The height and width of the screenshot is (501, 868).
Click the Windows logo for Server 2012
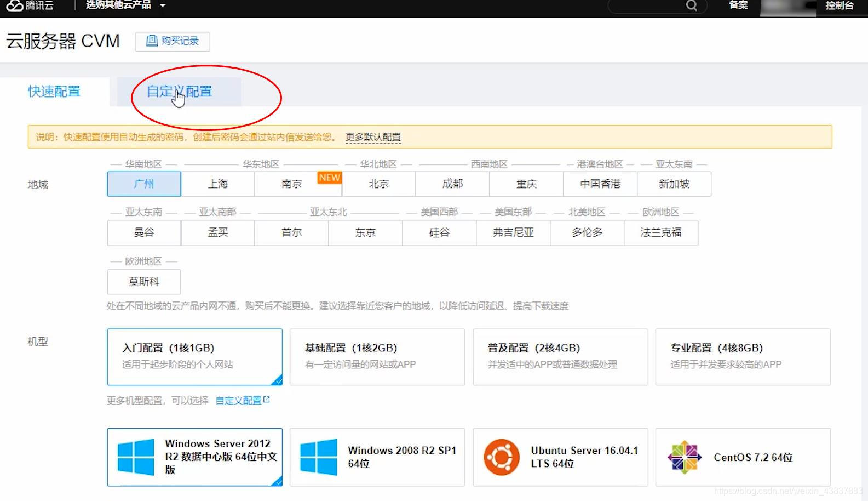(x=136, y=457)
